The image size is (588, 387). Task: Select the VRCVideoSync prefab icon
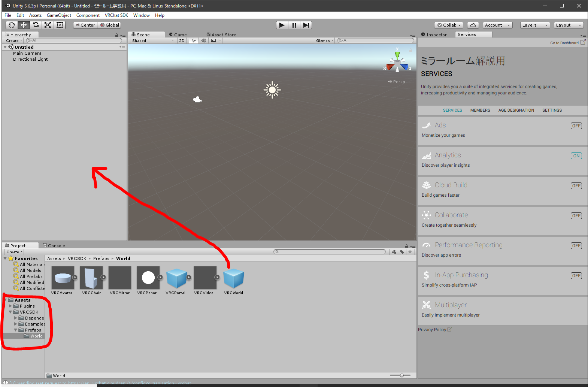[x=205, y=278]
